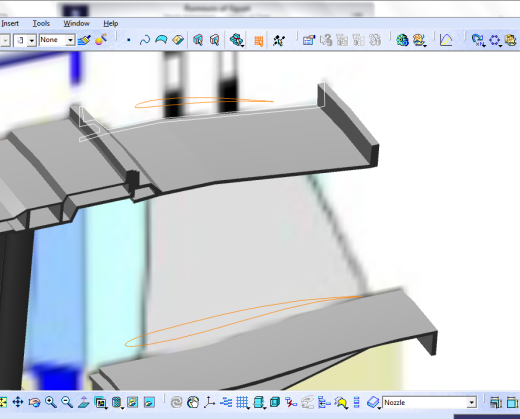Open the None dropdown list
The height and width of the screenshot is (419, 520).
(57, 40)
